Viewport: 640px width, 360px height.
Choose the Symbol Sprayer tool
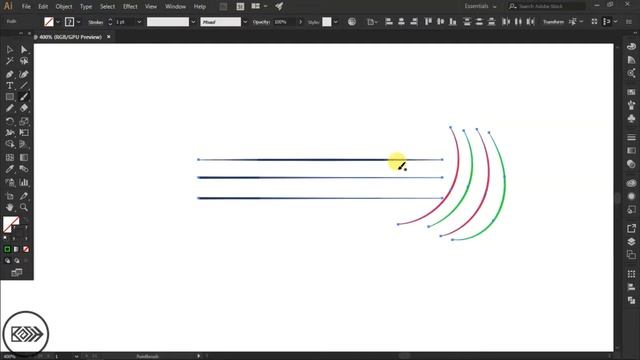coord(10,182)
